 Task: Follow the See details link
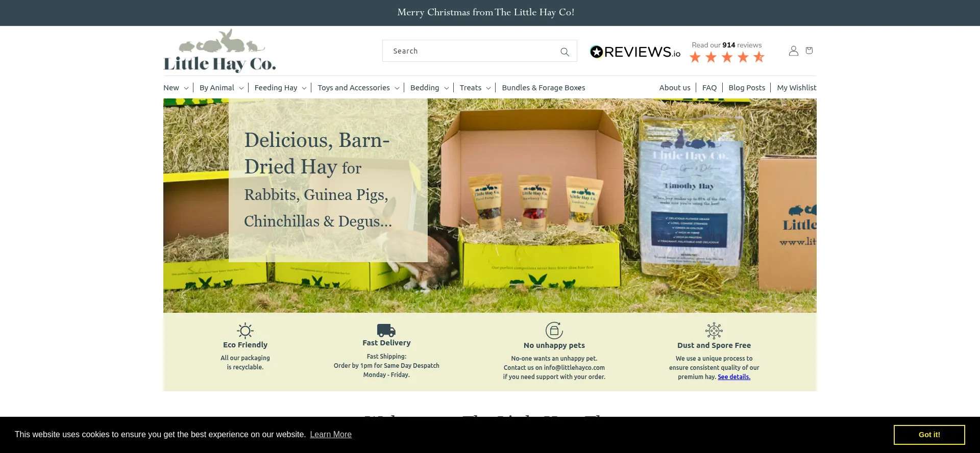click(x=734, y=377)
